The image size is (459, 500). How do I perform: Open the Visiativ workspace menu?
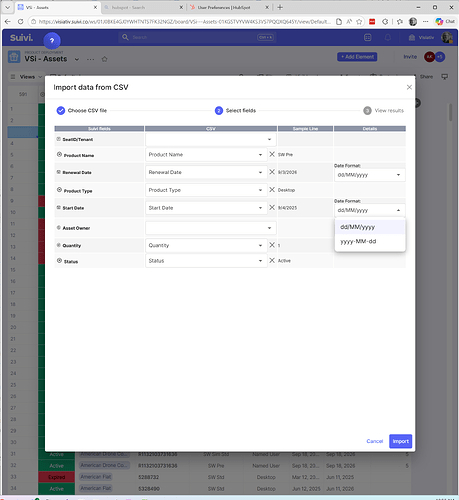(x=421, y=37)
